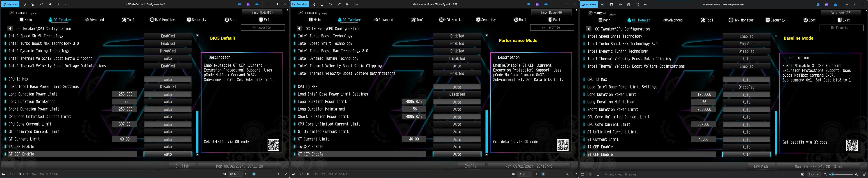Rotate the image in BIOS Default window
The image size is (868, 178).
tap(24, 4)
